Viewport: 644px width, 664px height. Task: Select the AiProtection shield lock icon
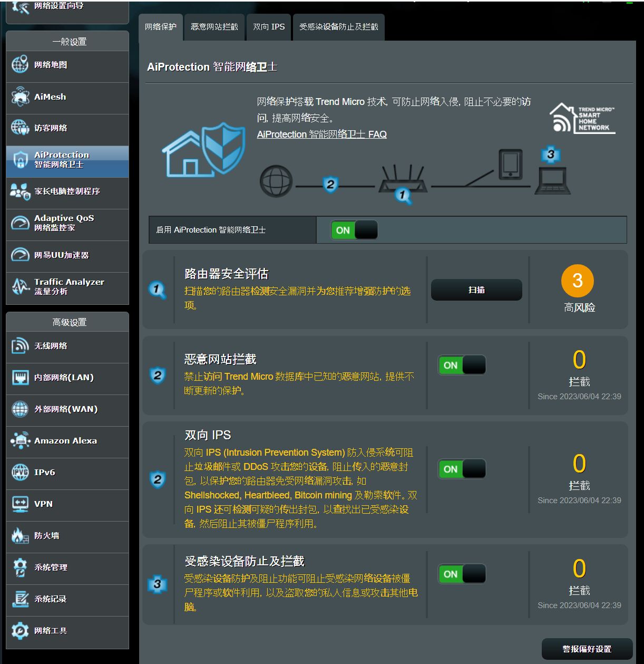tap(20, 160)
